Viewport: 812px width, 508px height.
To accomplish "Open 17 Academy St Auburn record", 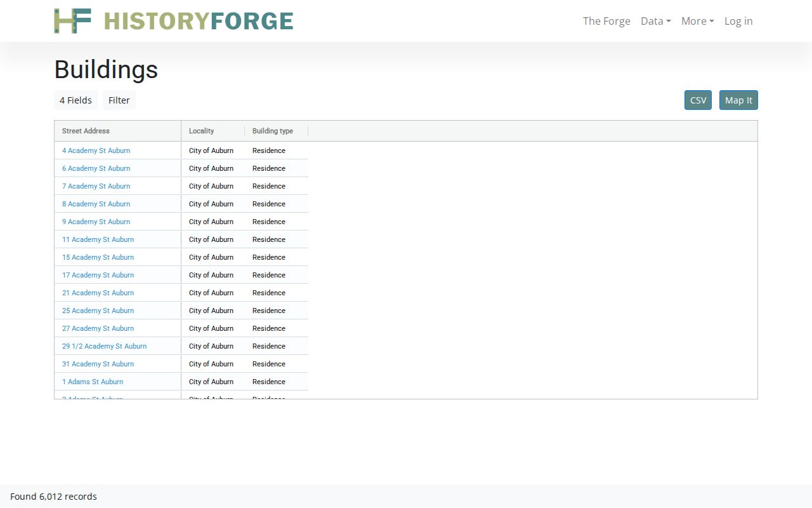I will (x=98, y=275).
